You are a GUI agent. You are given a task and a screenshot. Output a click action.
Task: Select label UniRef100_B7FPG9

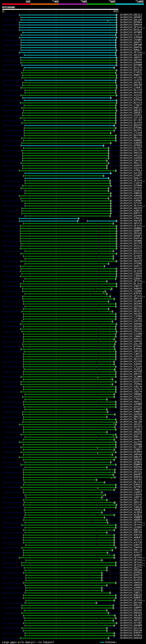coord(131,100)
